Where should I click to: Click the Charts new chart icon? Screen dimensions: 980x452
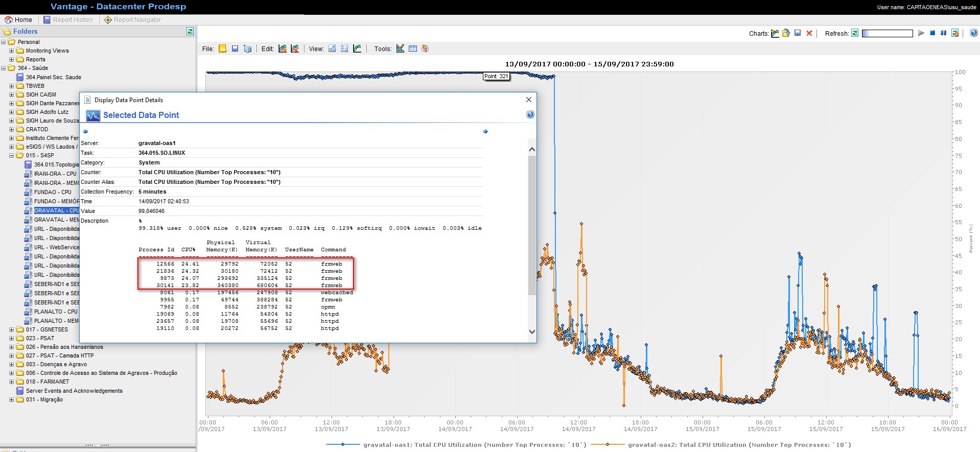(775, 33)
